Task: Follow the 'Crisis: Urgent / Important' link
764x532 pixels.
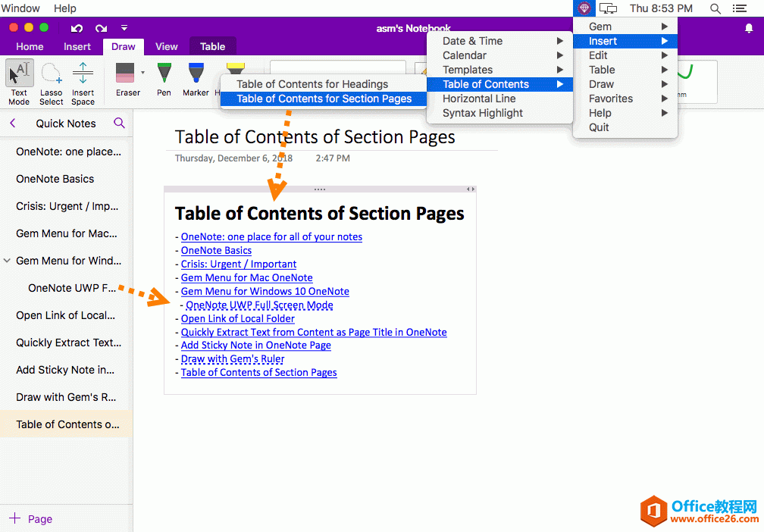Action: (239, 264)
